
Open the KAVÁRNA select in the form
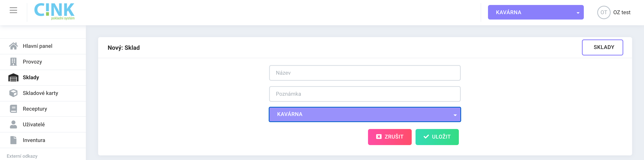coord(365,114)
